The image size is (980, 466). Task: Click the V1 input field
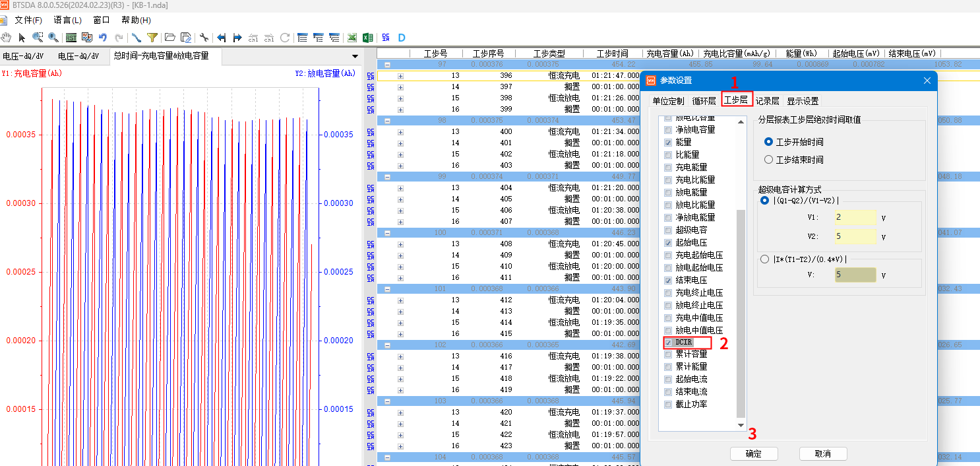click(855, 217)
